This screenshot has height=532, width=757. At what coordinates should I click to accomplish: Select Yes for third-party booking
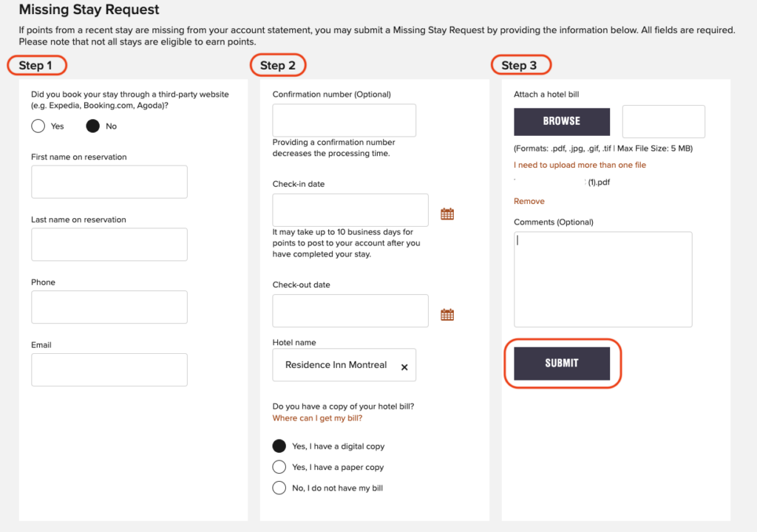tap(38, 126)
